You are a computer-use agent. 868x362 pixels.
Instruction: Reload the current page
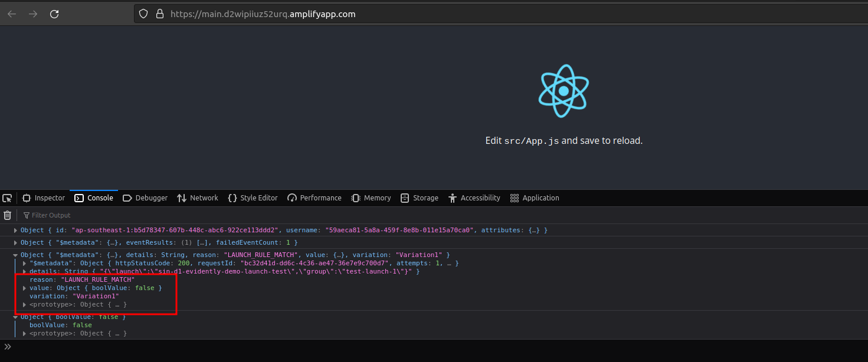tap(54, 14)
